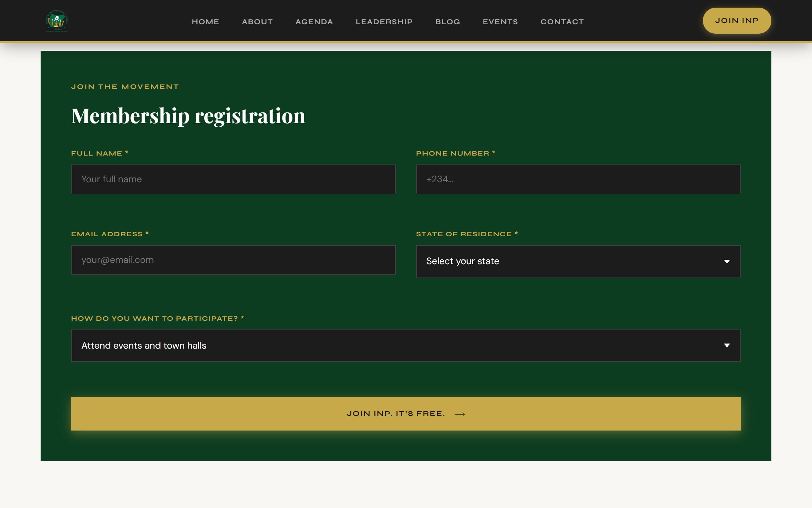Click the Email Address * label
The width and height of the screenshot is (812, 508).
pos(110,234)
